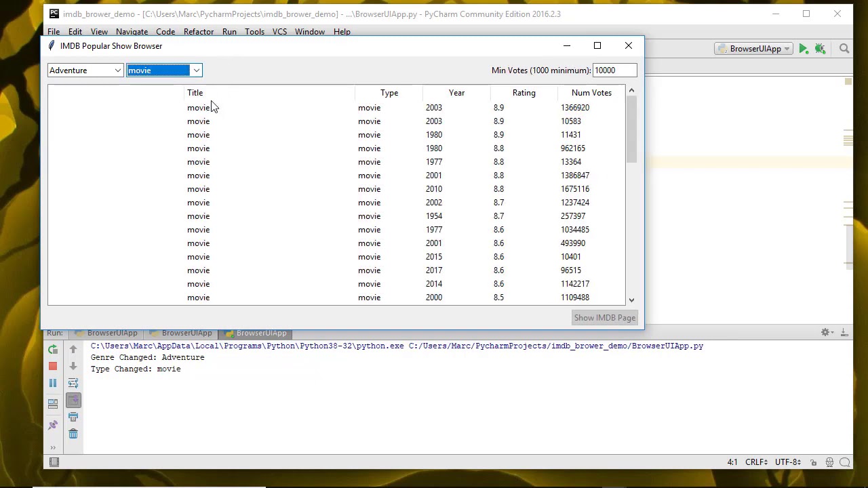Open Search Everywhere magnifier in PyCharm
Viewport: 868px width, 488px height.
(x=844, y=49)
